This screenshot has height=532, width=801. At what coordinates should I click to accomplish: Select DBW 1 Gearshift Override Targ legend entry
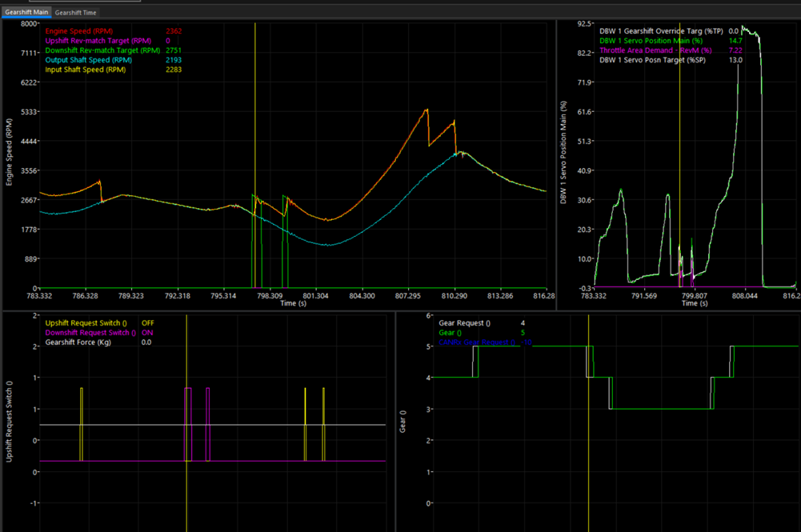[661, 31]
